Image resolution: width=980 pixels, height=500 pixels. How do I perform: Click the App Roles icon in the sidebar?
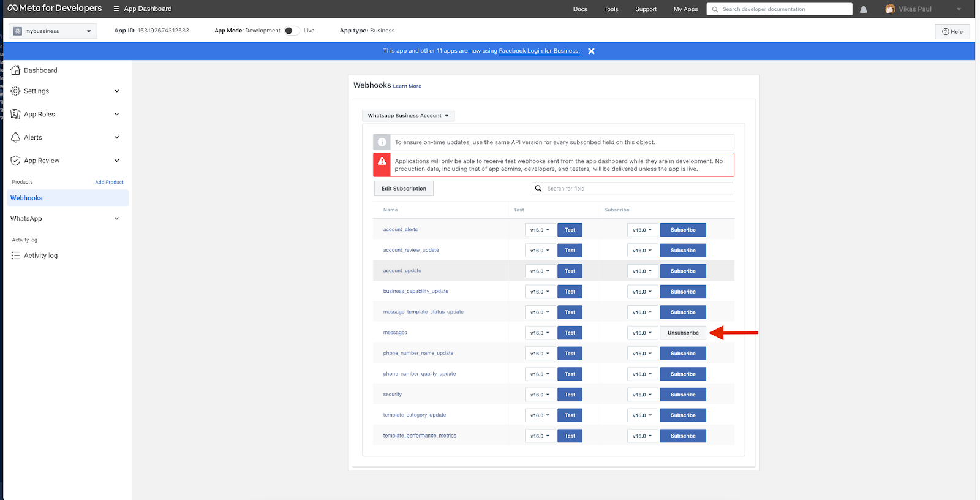(15, 114)
